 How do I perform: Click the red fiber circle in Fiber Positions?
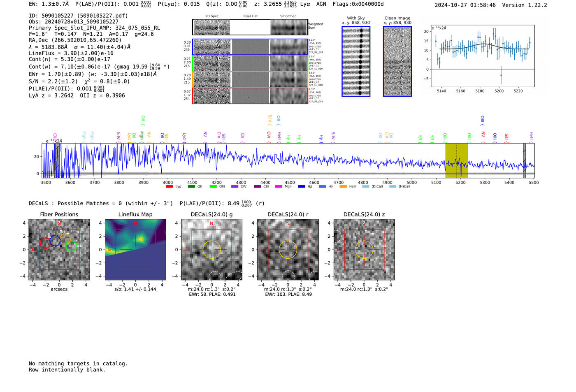(x=45, y=243)
